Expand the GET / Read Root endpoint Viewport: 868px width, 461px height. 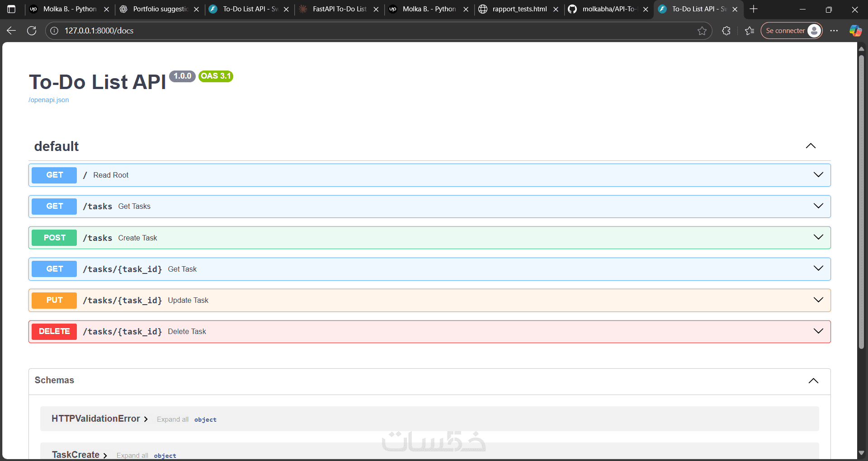818,175
